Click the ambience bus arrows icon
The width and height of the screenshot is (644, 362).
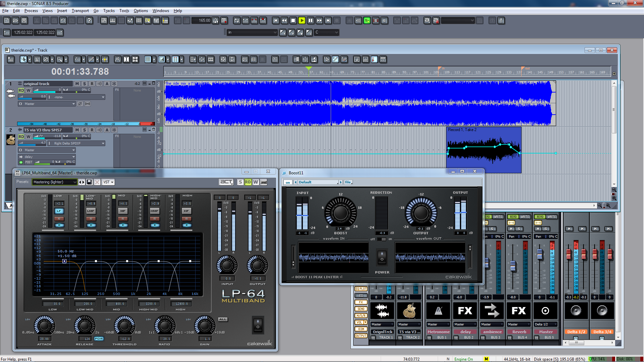pos(492,311)
